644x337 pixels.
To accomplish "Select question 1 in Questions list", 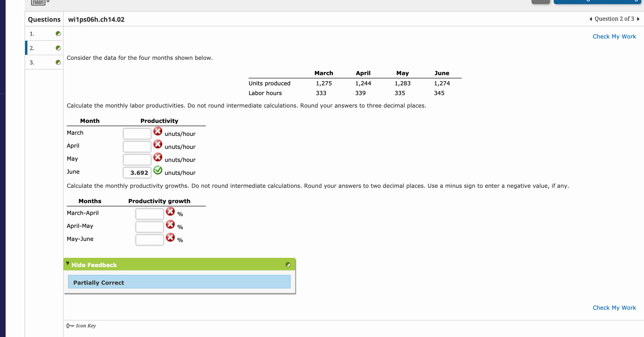I will [x=32, y=34].
